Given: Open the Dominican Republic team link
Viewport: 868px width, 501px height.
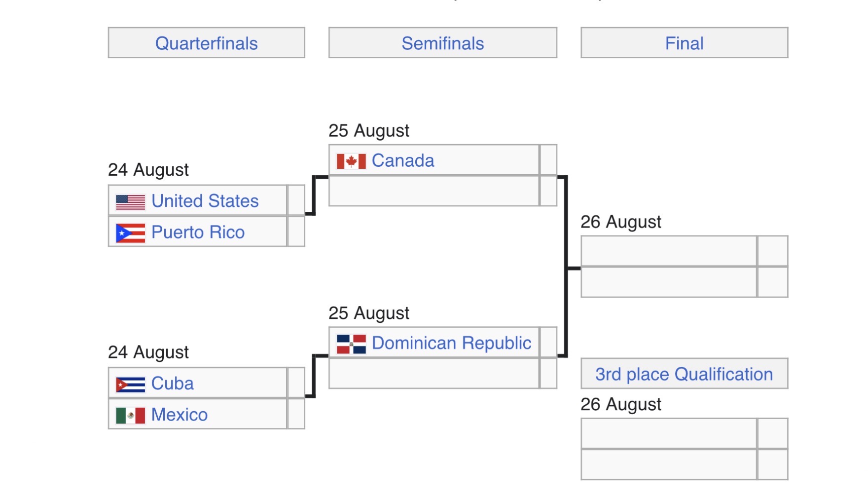Looking at the screenshot, I should 451,343.
